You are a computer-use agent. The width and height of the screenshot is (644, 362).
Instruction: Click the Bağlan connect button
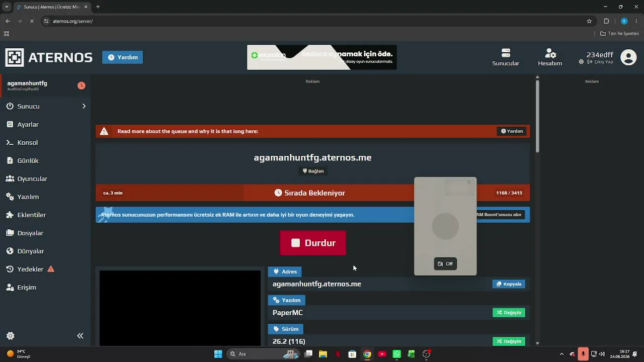313,171
